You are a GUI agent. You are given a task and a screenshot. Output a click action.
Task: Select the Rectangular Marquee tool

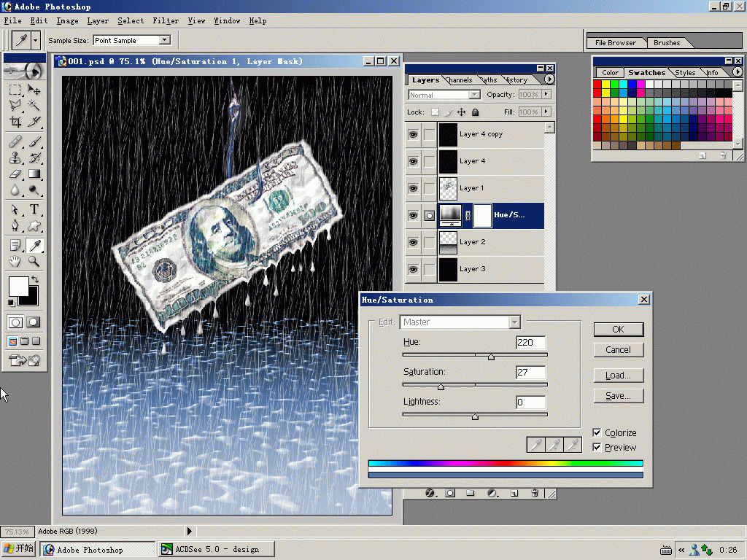point(15,90)
